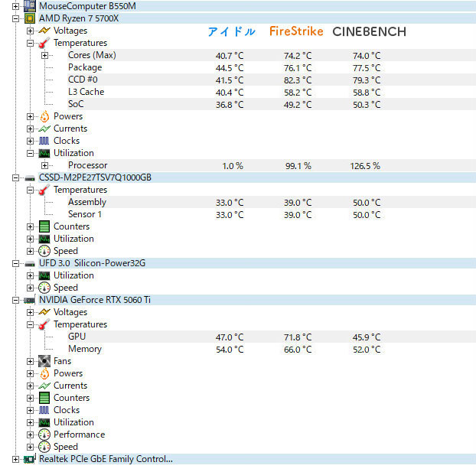Expand the MouseComputer B550M node
The width and height of the screenshot is (476, 472).
[15, 6]
